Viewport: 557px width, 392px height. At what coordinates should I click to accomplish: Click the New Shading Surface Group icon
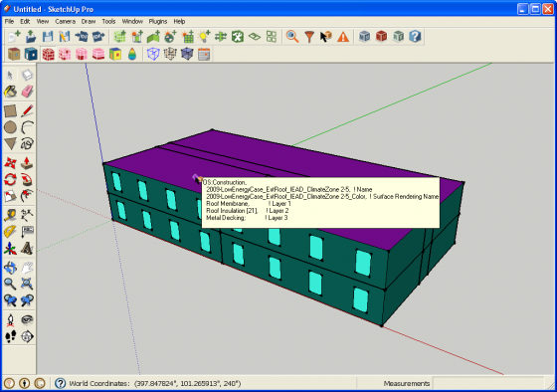point(137,37)
